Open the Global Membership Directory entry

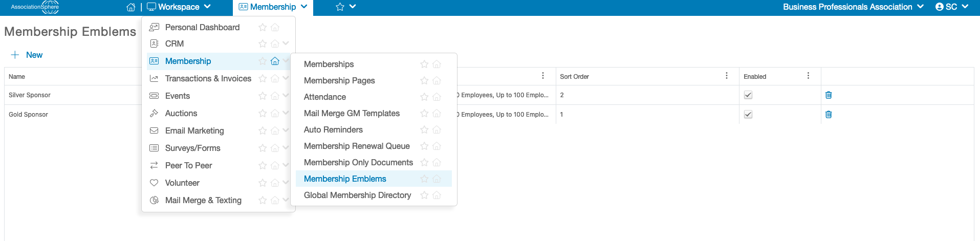click(x=357, y=195)
